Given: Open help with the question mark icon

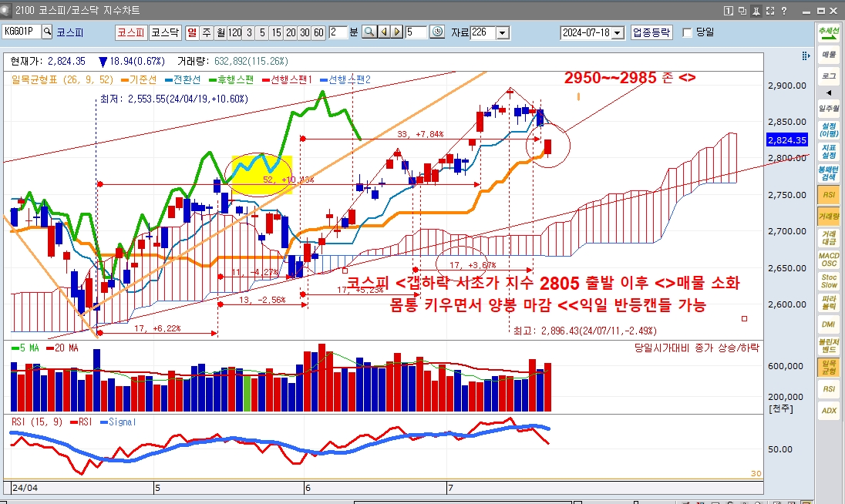Looking at the screenshot, I should (784, 10).
